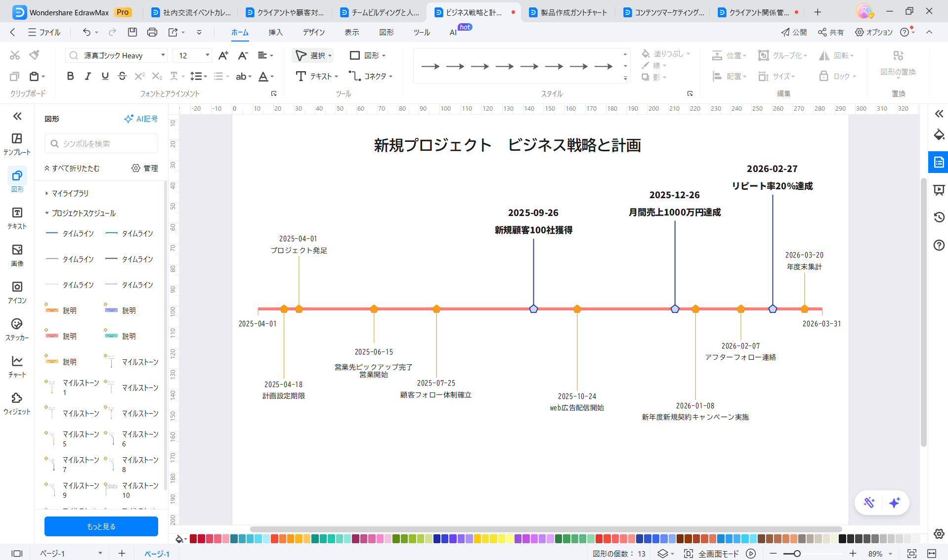Image resolution: width=948 pixels, height=560 pixels.
Task: Switch to 製品作成ガントチャート document tab
Action: [568, 12]
